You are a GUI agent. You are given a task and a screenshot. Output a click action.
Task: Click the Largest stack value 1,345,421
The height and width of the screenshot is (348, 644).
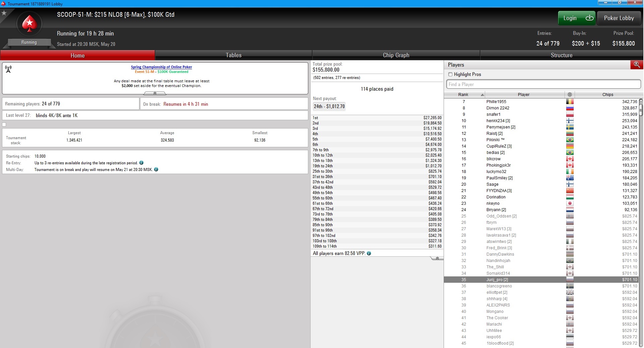pos(74,140)
